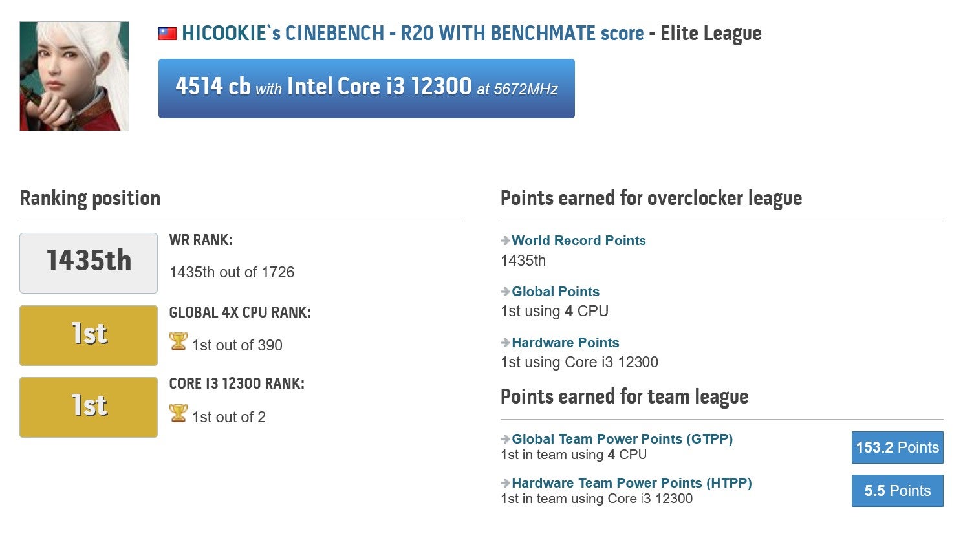Click arrow icon beside Hardware Points
Image resolution: width=963 pixels, height=560 pixels.
point(505,343)
